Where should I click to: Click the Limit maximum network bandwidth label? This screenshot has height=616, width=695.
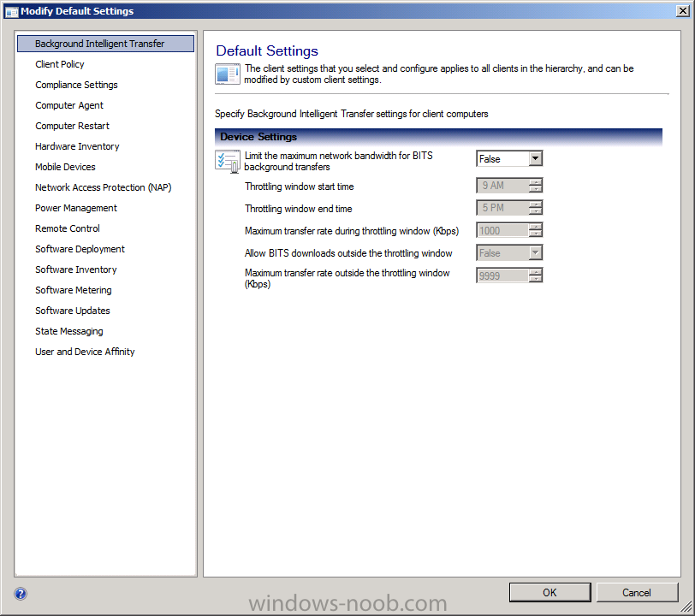(339, 162)
